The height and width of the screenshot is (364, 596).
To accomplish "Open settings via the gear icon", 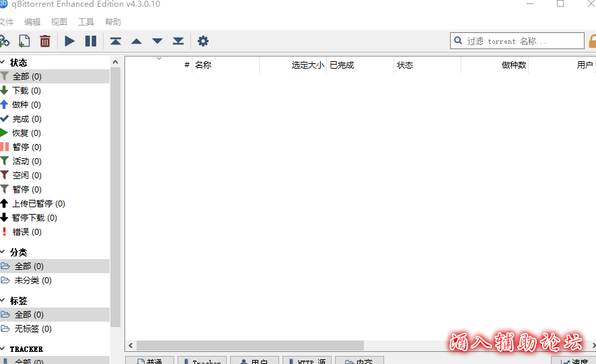I will (203, 41).
